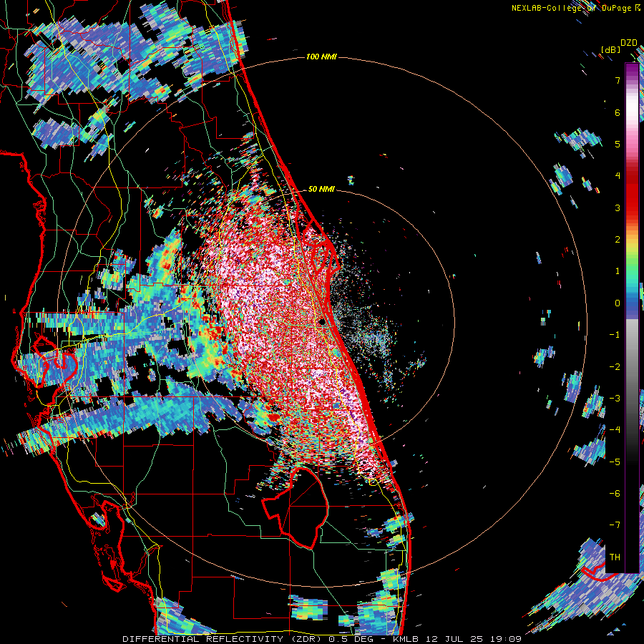Click the 0 value on the color scale
Image resolution: width=644 pixels, height=644 pixels.
[618, 303]
